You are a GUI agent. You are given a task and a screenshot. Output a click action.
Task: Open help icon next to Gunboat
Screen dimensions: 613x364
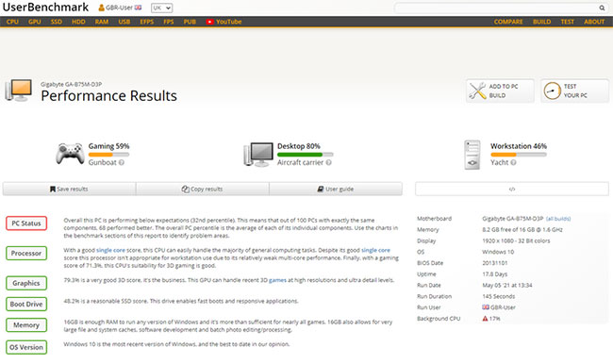tap(122, 162)
